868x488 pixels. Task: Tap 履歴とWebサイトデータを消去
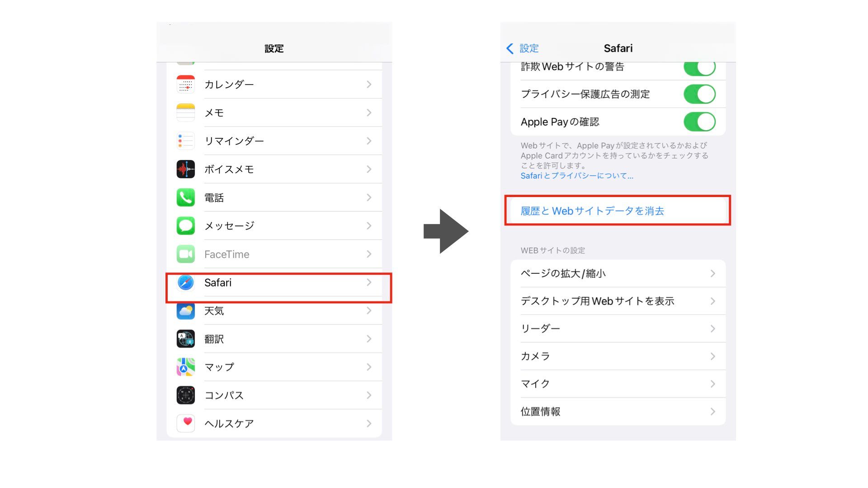pos(592,211)
